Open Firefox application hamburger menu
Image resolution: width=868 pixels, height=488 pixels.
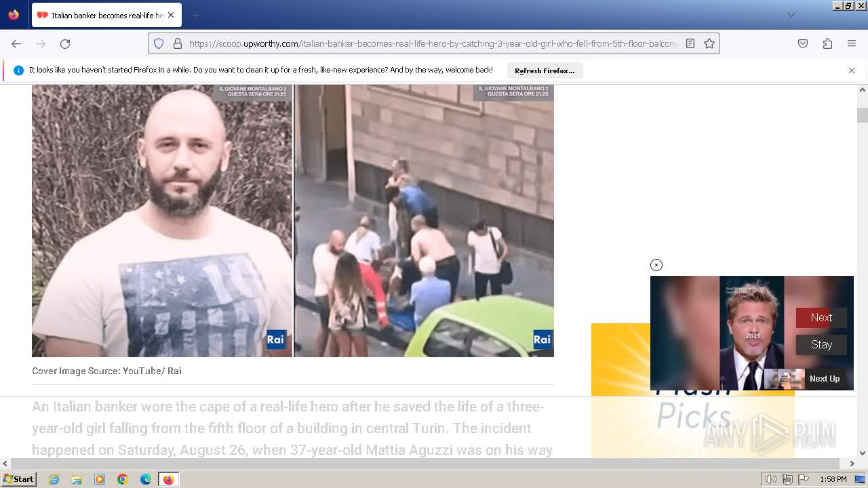click(x=852, y=43)
